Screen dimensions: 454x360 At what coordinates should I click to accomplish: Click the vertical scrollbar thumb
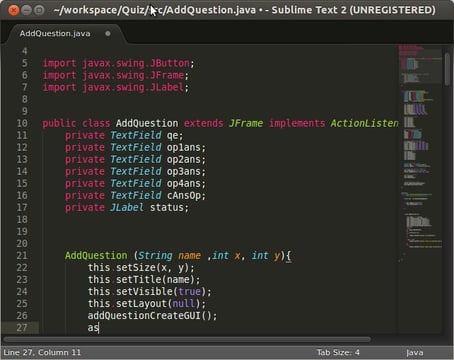[x=447, y=69]
